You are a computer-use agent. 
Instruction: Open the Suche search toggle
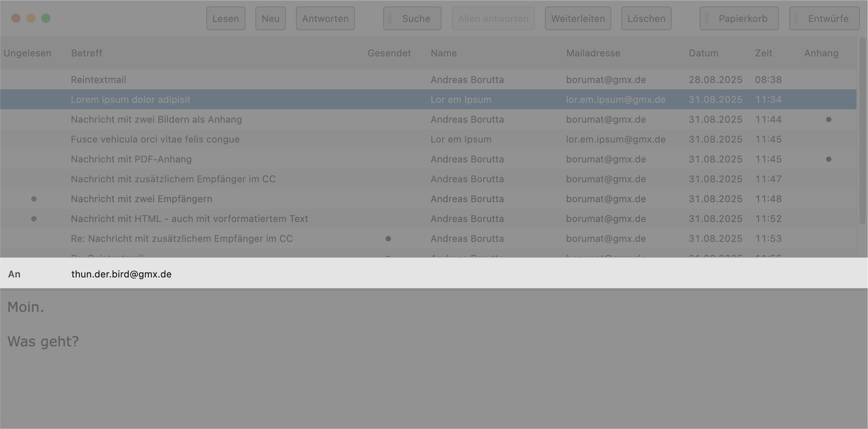pyautogui.click(x=412, y=18)
